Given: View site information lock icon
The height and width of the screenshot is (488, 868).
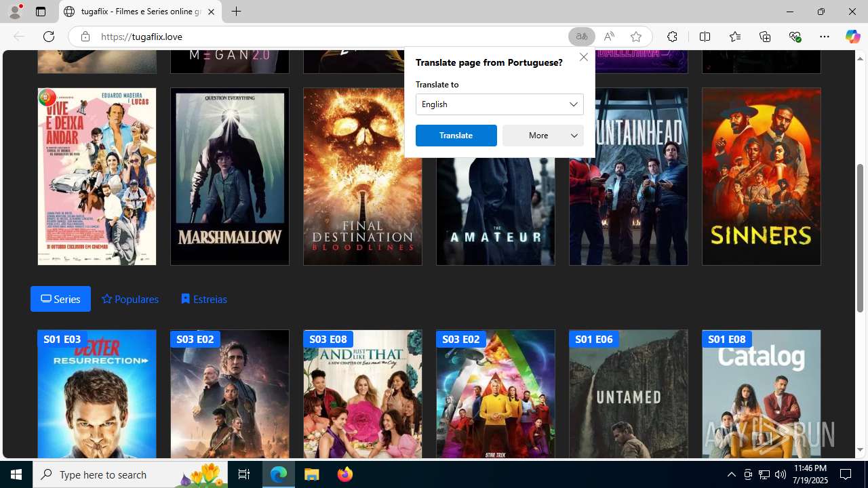Looking at the screenshot, I should pos(85,37).
